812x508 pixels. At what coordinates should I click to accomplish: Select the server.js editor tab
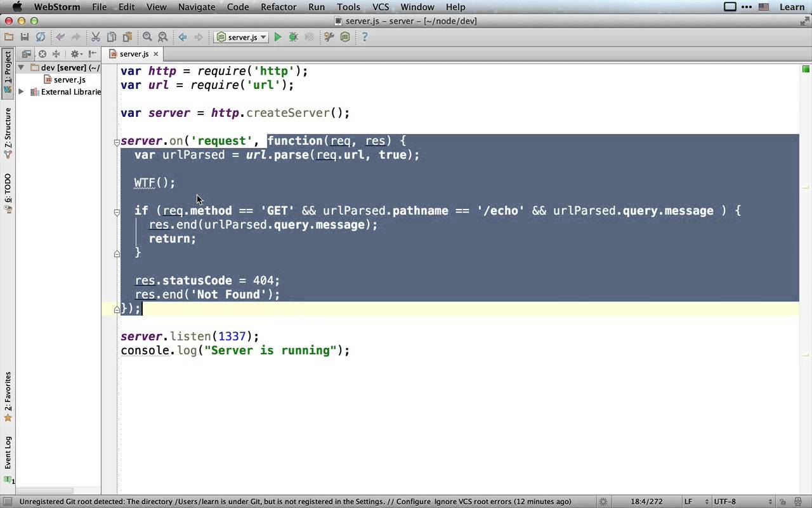[134, 54]
